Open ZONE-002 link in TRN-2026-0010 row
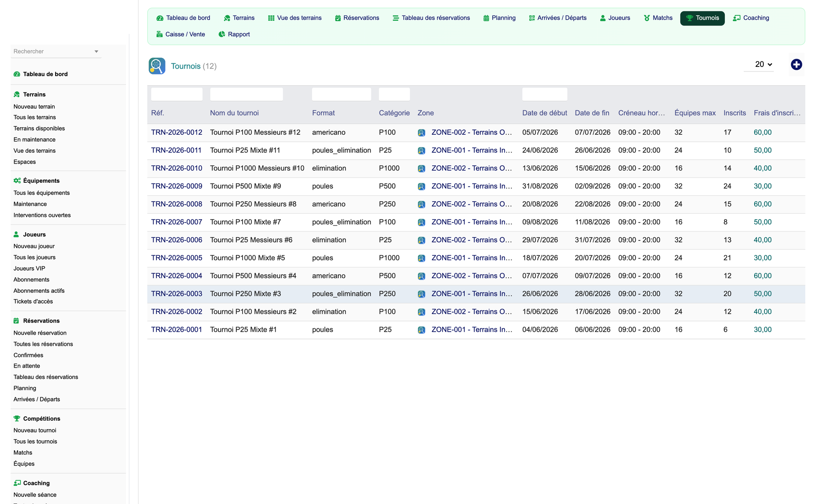 (472, 169)
